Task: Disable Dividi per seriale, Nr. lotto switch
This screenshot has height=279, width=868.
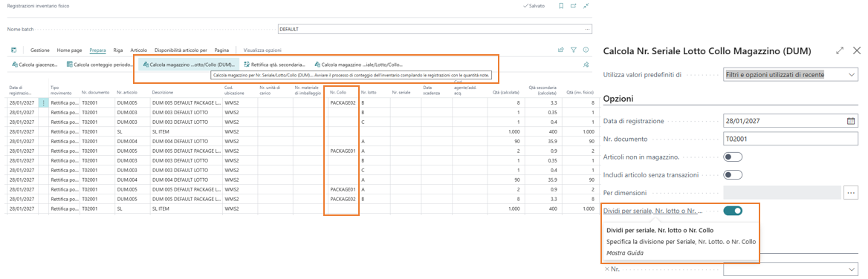Action: coord(733,211)
